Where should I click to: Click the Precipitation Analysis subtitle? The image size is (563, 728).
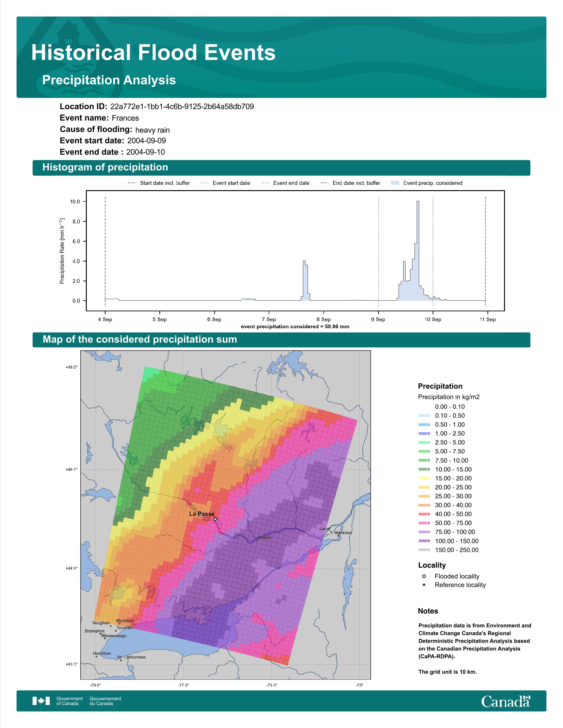click(x=109, y=80)
